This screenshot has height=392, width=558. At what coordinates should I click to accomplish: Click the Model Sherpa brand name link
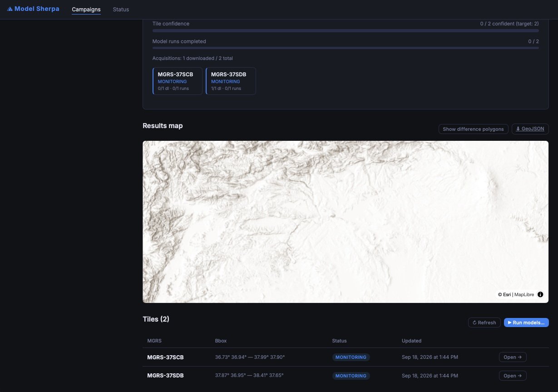(x=37, y=9)
